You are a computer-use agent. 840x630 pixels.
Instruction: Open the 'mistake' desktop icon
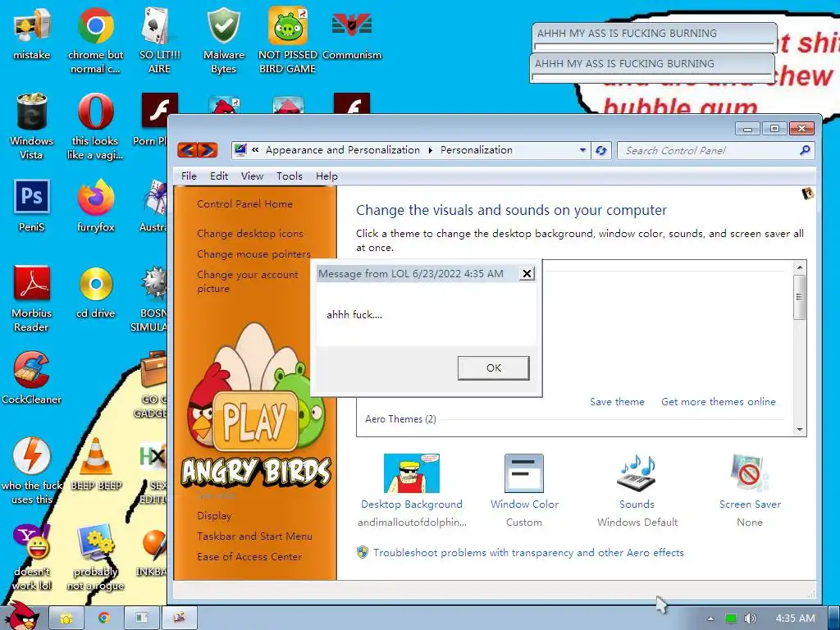(32, 33)
